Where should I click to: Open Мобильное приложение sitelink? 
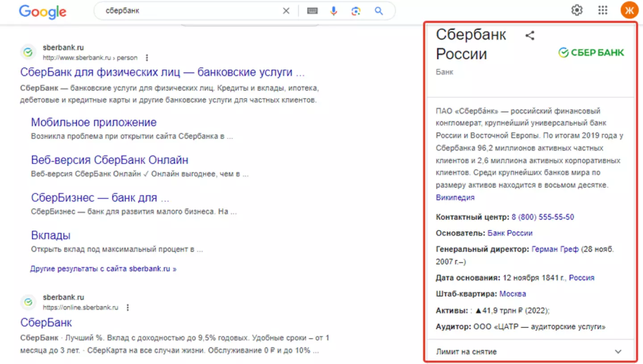pyautogui.click(x=94, y=122)
